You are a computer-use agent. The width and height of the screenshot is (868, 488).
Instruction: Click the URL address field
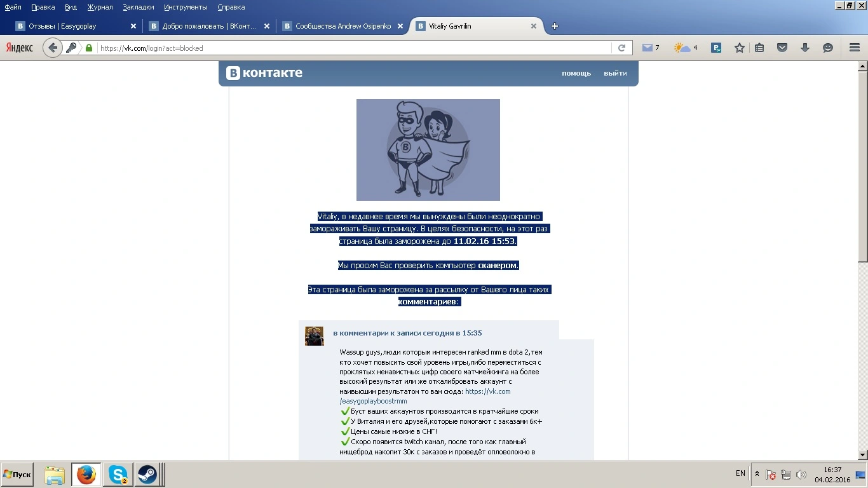[355, 48]
